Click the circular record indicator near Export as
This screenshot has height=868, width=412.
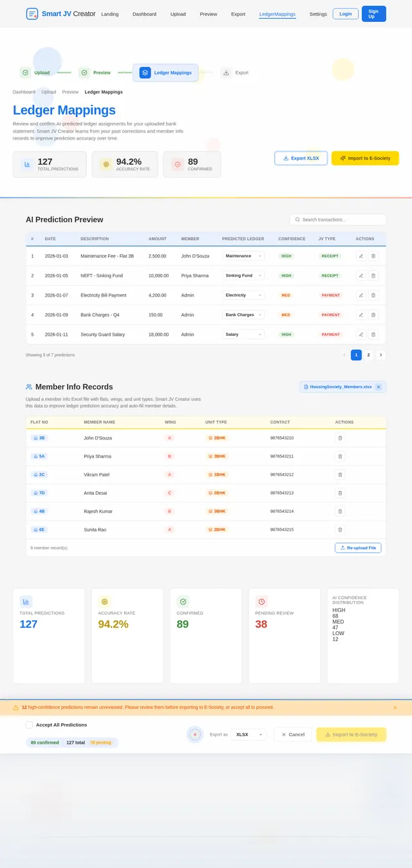point(195,734)
